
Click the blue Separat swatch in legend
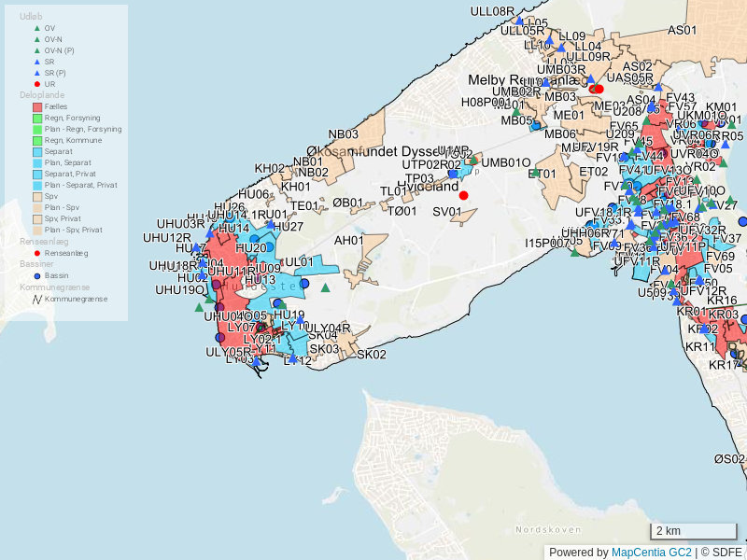pos(37,152)
